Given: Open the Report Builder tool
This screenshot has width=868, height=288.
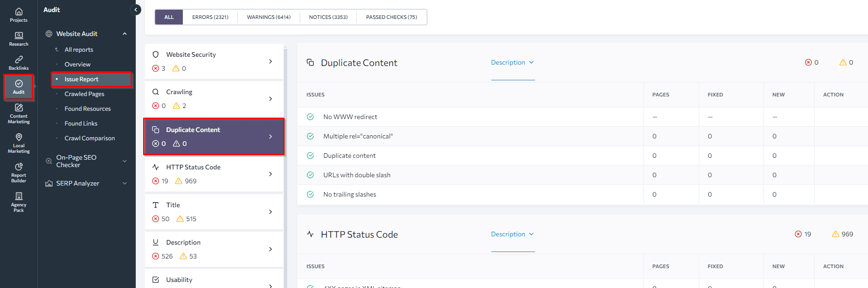Looking at the screenshot, I should click(x=18, y=173).
